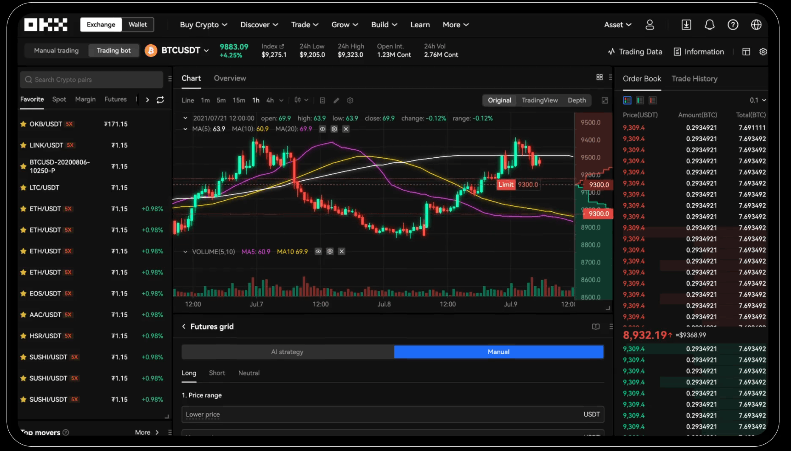Image resolution: width=791 pixels, height=451 pixels.
Task: Click the OKX logo
Action: coord(46,24)
